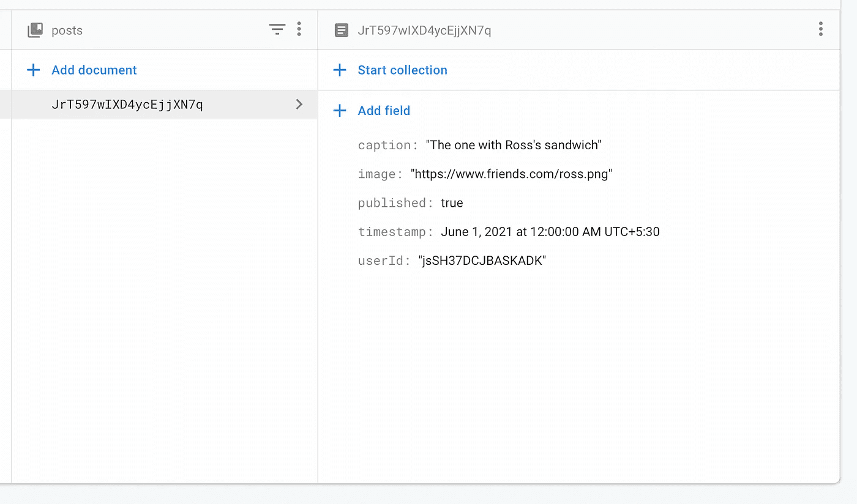857x504 pixels.
Task: Click the posts collection title
Action: [x=67, y=31]
